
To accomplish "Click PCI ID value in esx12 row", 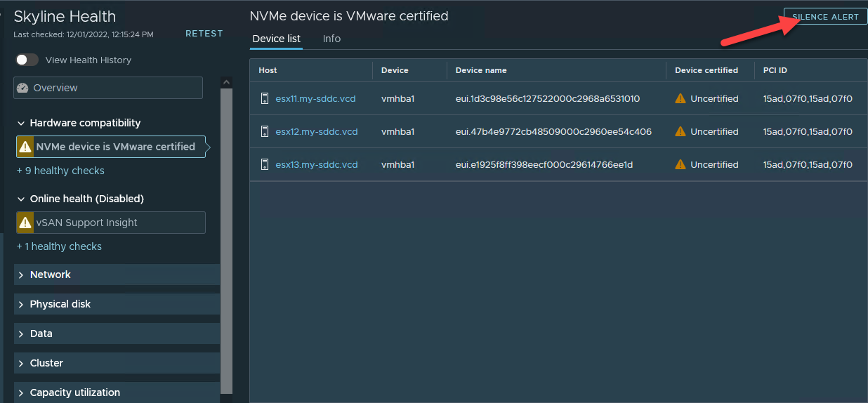I will 808,131.
